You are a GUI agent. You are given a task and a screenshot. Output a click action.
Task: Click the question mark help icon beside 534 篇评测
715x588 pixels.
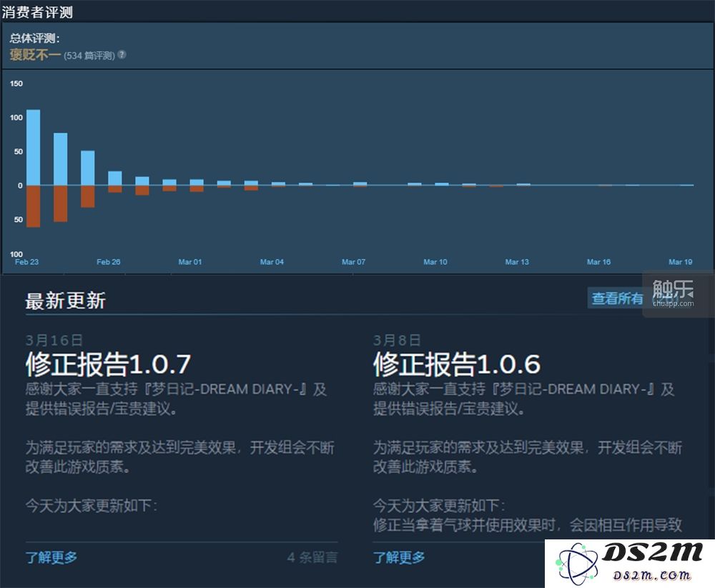(122, 55)
